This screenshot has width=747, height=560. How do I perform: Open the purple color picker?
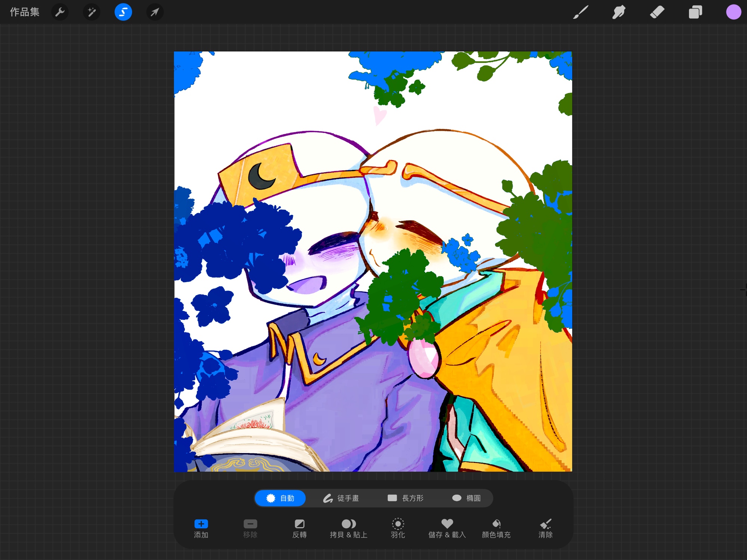click(733, 12)
